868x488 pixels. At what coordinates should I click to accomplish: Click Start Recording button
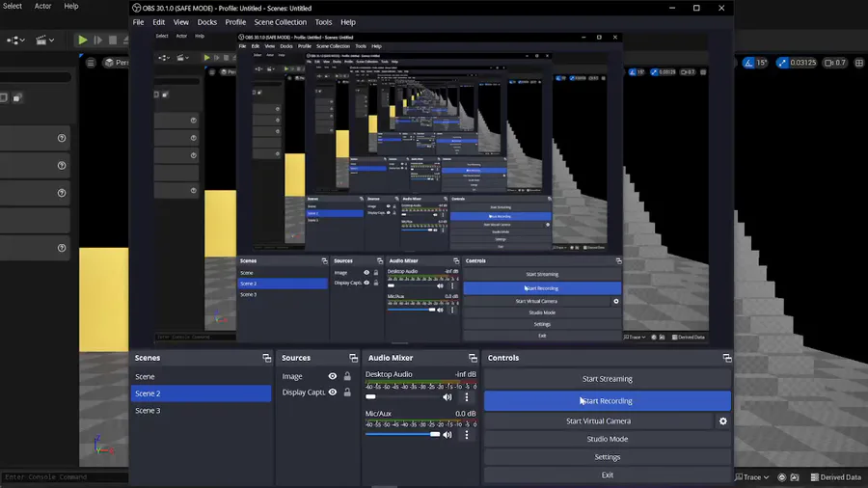tap(608, 400)
